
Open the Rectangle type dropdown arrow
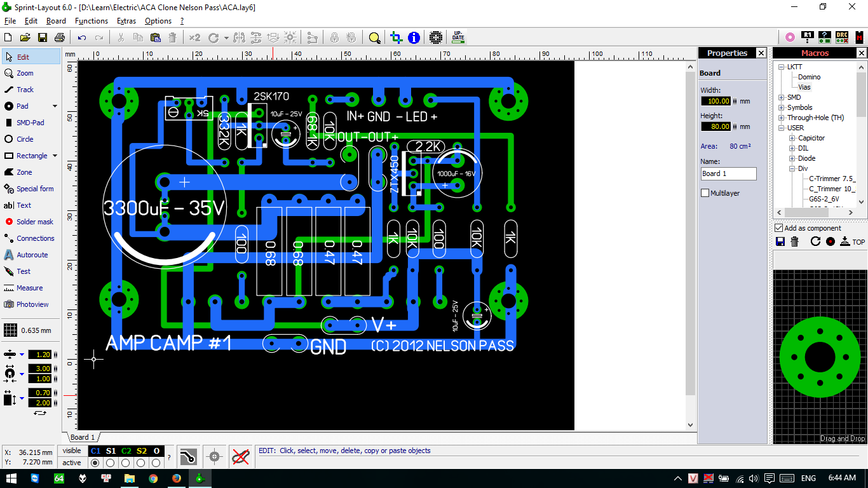point(55,156)
